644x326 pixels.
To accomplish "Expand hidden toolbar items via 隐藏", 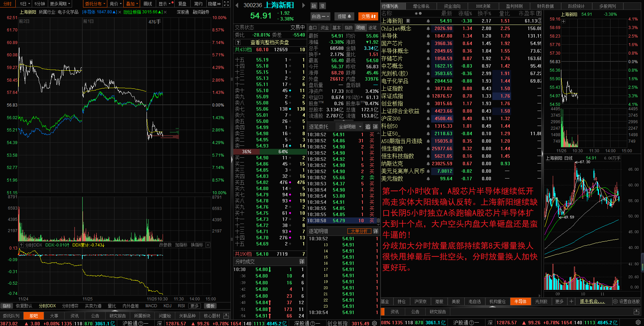I will coord(214,4).
